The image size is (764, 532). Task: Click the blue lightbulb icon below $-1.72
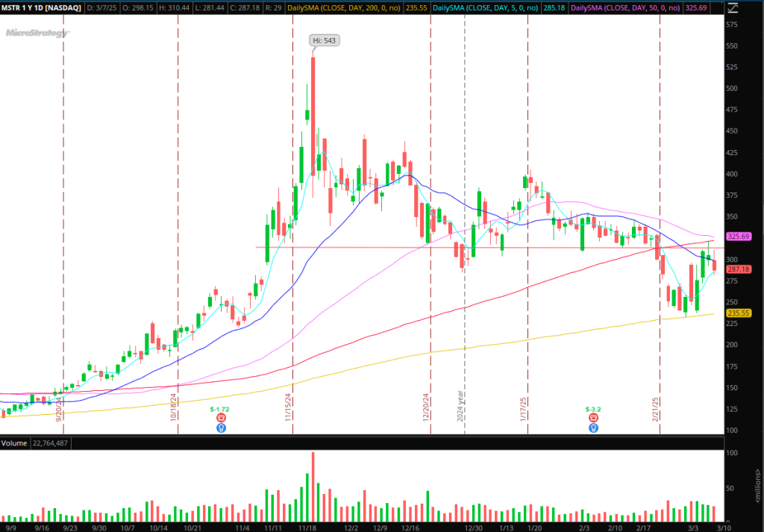(221, 428)
